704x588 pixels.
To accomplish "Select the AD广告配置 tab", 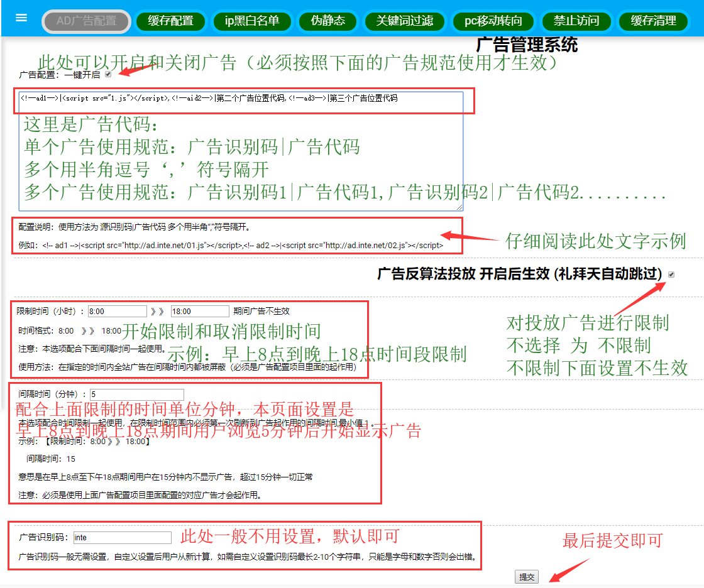I will click(87, 21).
